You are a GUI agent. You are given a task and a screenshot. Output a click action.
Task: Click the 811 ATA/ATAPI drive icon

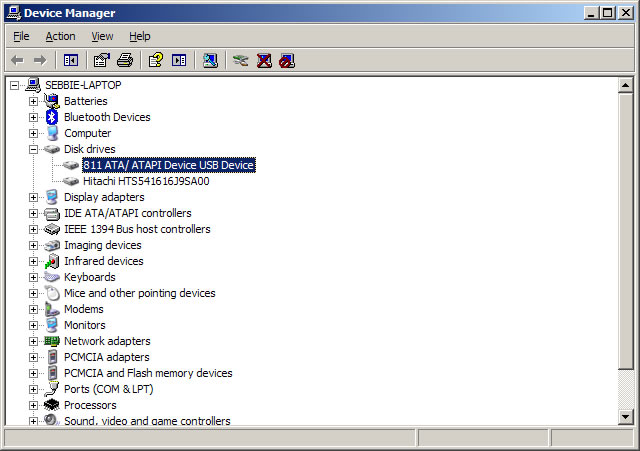(x=71, y=165)
